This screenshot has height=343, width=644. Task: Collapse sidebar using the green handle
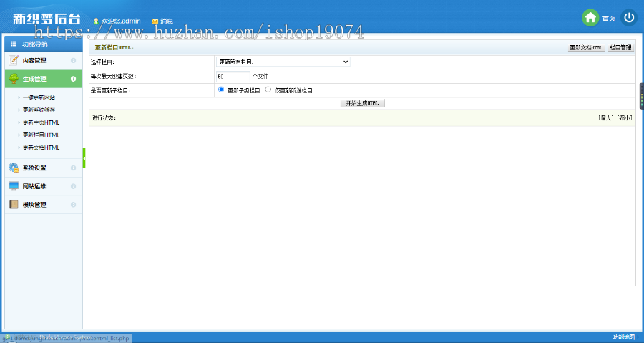point(84,158)
